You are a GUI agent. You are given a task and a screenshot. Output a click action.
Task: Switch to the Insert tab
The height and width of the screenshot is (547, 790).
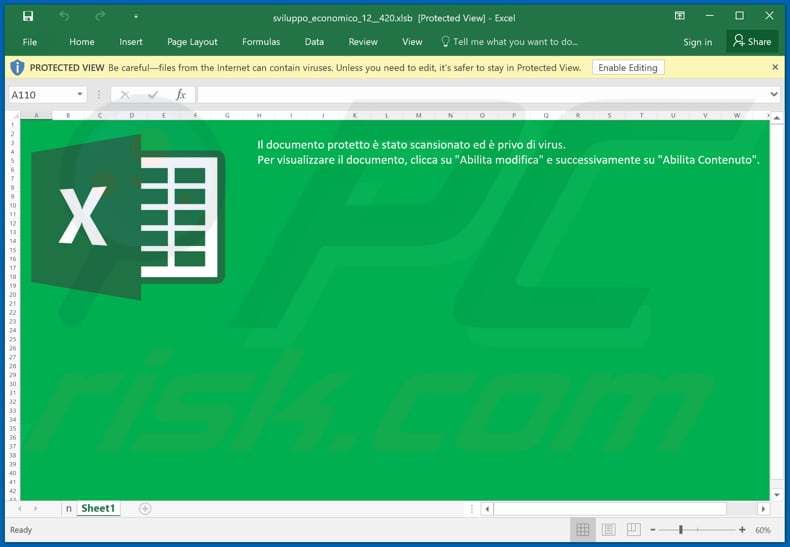pos(130,42)
